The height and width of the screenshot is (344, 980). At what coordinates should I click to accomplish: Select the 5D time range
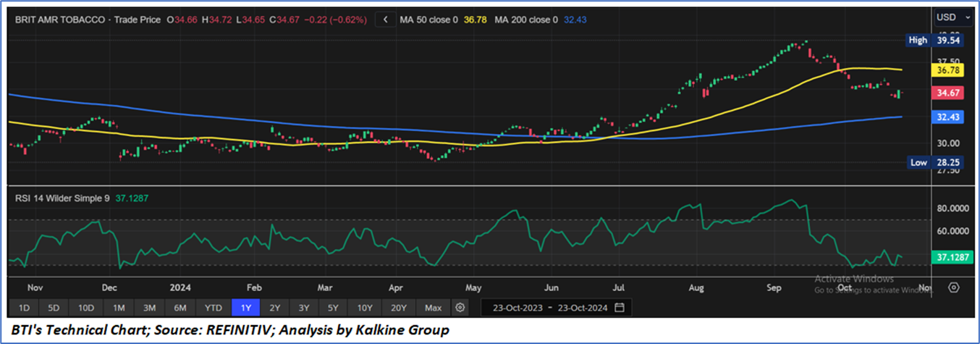(54, 308)
